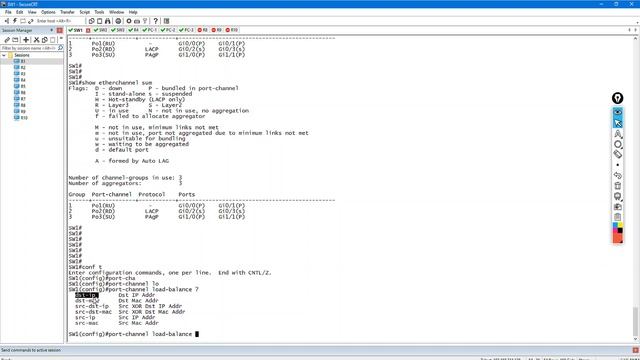Click the Reconnect chain icon in toolbar
The width and height of the screenshot is (640, 360).
[x=31, y=21]
